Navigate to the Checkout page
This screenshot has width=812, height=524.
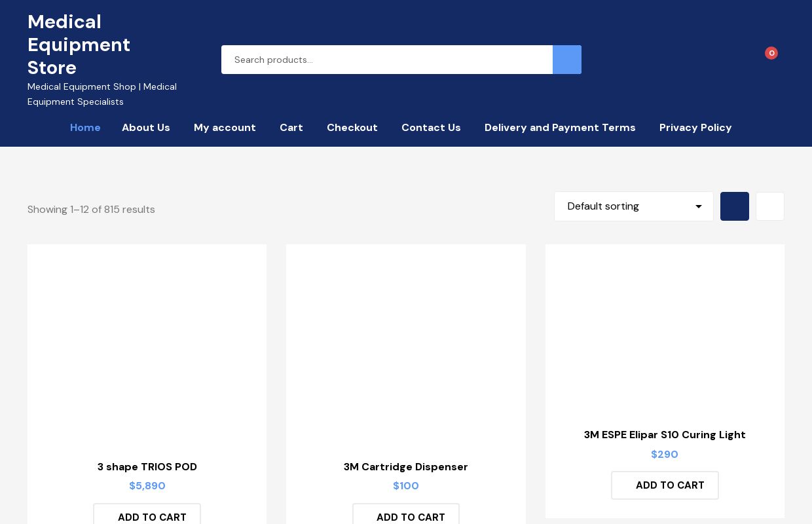pos(352,128)
